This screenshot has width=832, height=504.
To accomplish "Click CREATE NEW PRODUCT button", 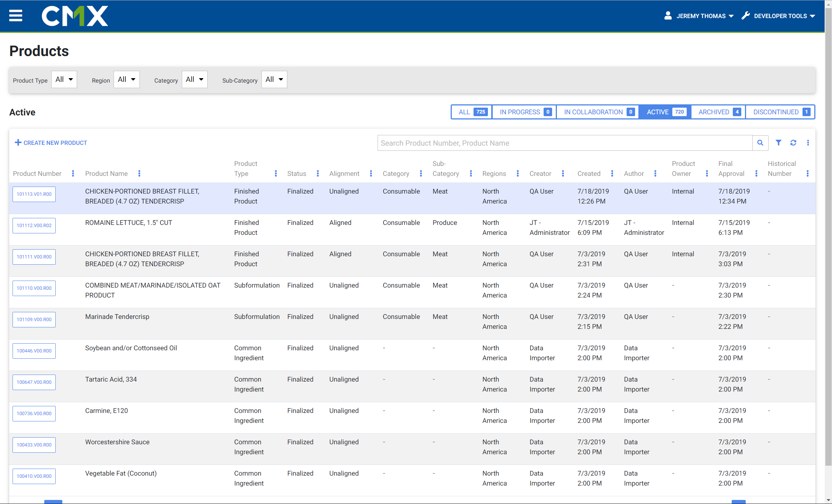I will 52,142.
